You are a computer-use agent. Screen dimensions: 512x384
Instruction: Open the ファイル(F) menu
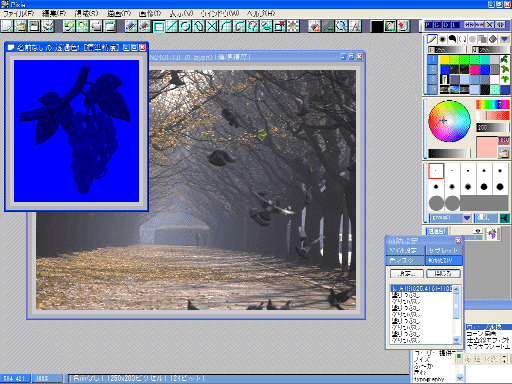click(19, 13)
